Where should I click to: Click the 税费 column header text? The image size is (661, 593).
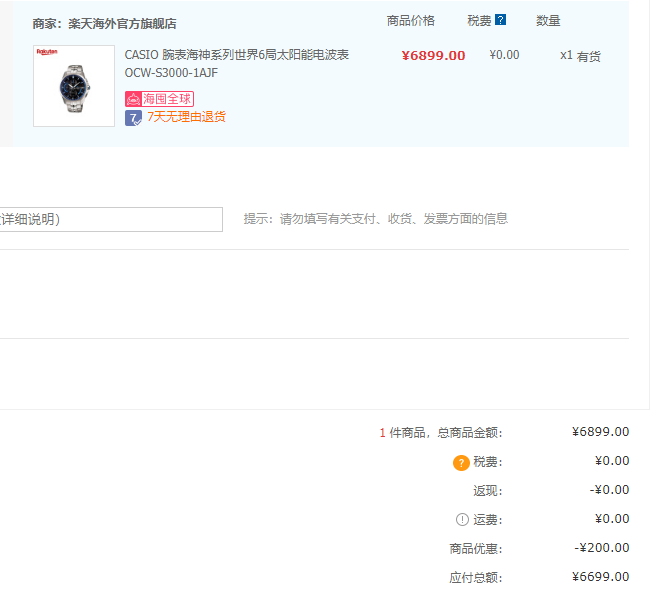click(479, 21)
